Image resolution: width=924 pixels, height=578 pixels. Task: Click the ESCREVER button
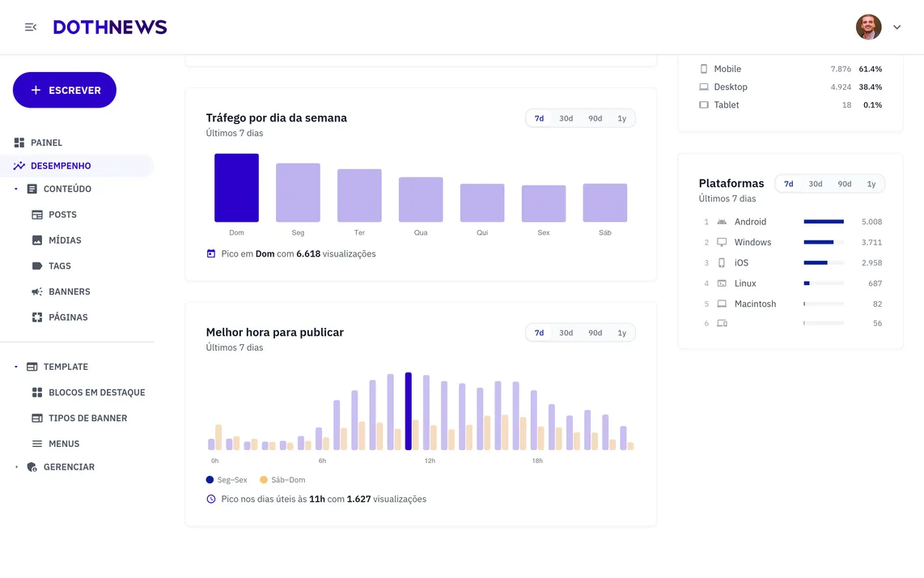point(64,90)
